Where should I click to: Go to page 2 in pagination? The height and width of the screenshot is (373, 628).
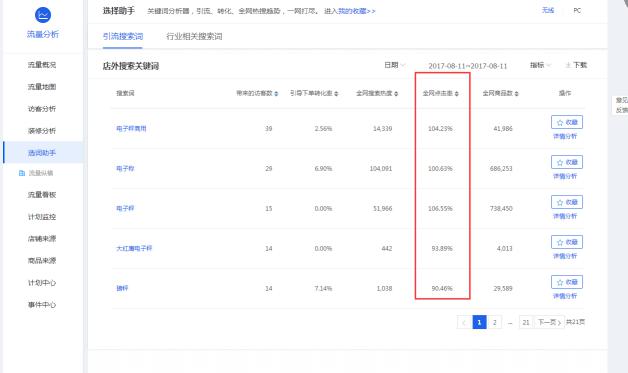coord(495,322)
